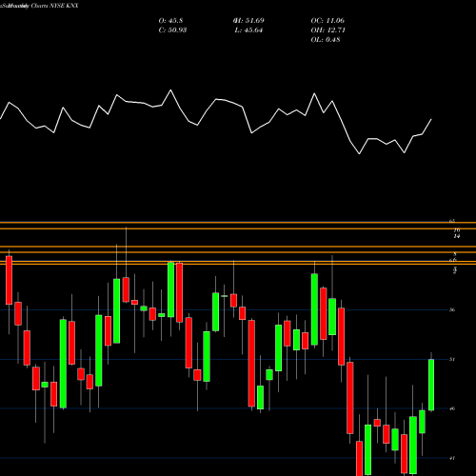This screenshot has width=476, height=476.
Task: Click the "L: 45.64" low value
Action: click(x=248, y=30)
